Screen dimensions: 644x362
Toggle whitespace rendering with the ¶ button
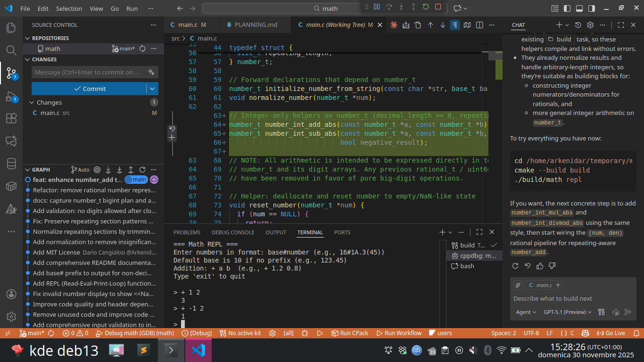pos(454,25)
